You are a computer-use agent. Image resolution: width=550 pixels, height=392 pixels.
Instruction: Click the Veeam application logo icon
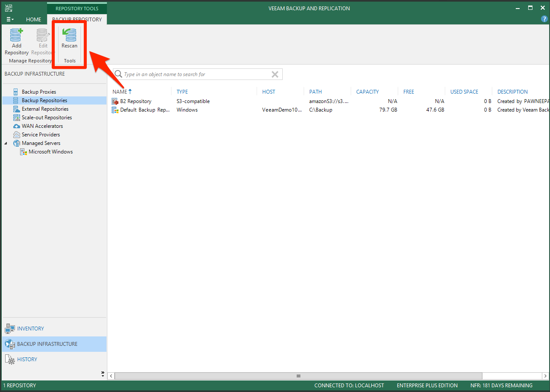pos(8,8)
